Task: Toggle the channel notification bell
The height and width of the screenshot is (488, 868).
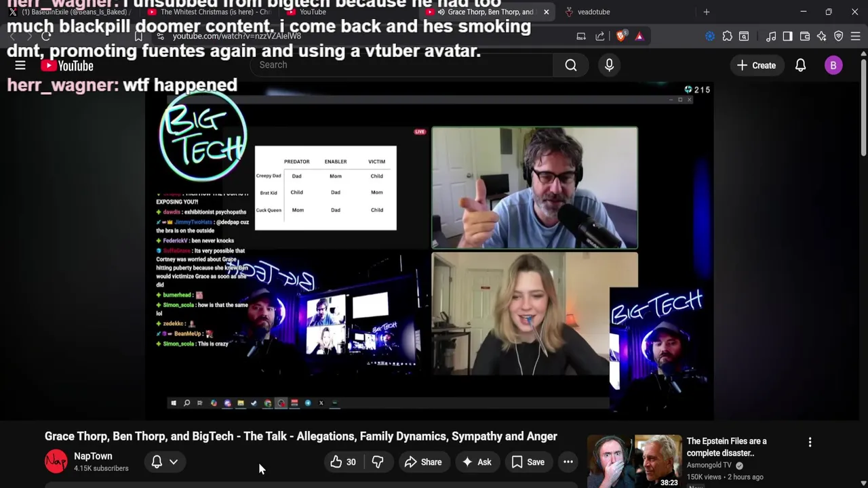Action: click(157, 462)
